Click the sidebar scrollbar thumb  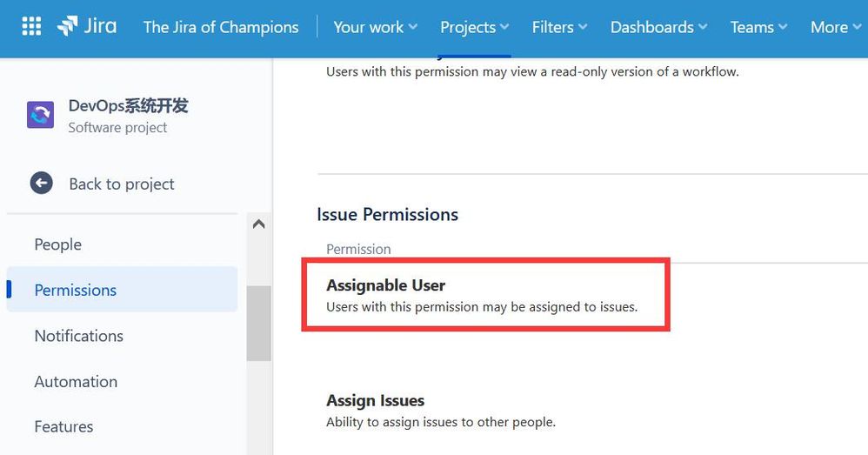pyautogui.click(x=258, y=324)
